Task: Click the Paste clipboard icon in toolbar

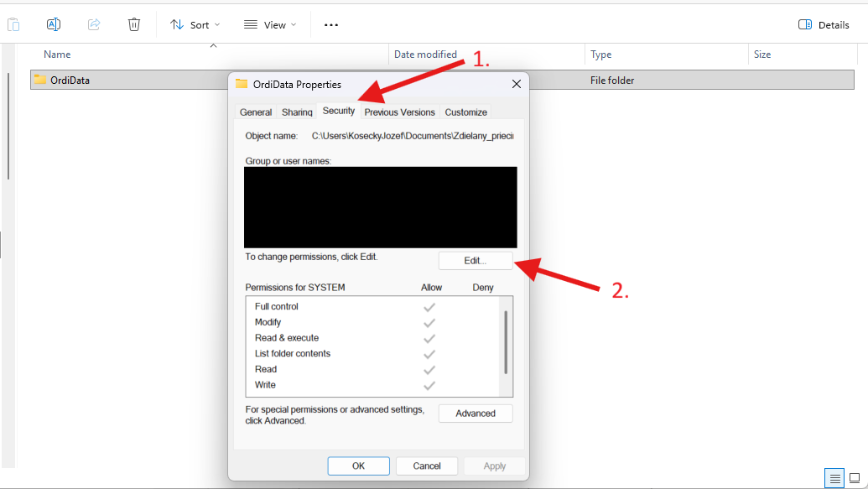Action: click(13, 24)
